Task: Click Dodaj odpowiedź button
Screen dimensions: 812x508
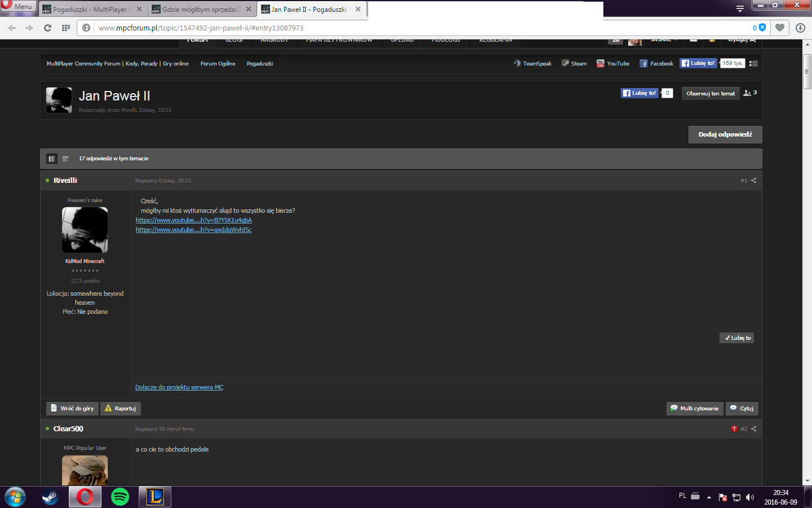Action: (x=725, y=134)
